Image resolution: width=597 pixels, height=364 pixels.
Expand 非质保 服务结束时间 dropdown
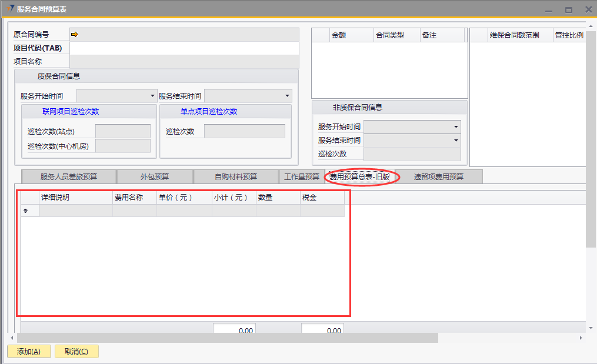pos(456,141)
